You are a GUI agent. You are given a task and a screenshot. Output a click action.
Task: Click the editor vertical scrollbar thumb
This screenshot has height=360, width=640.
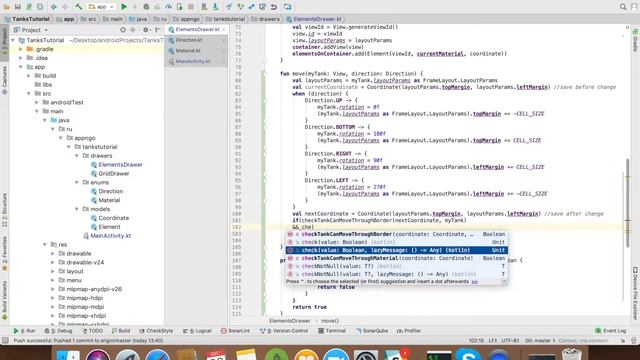[x=628, y=204]
